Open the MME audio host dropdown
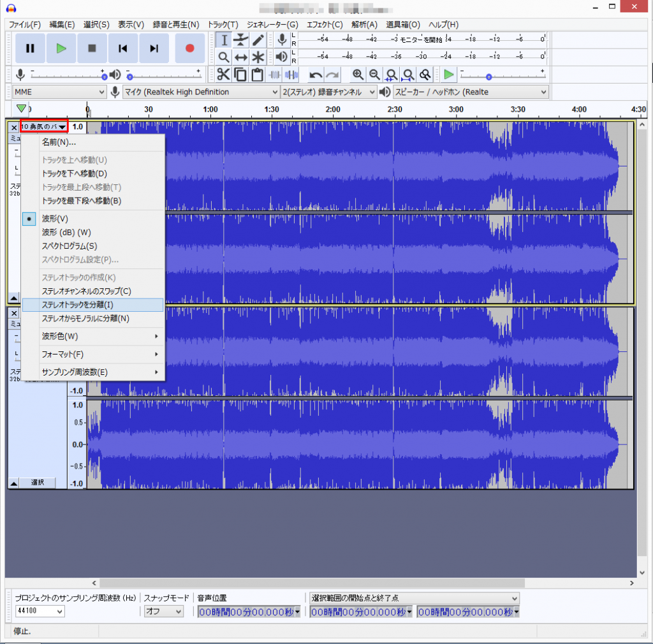Viewport: 653px width, 644px height. [59, 92]
